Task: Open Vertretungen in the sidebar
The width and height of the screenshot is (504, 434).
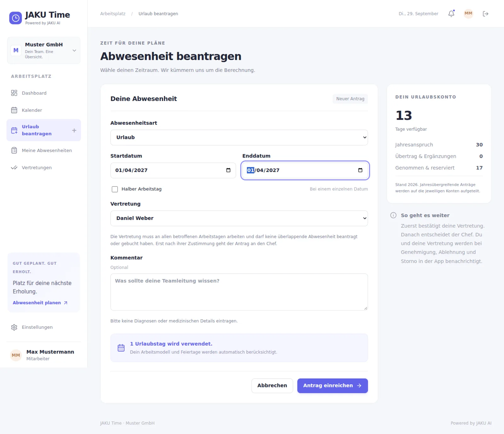Action: click(x=44, y=168)
